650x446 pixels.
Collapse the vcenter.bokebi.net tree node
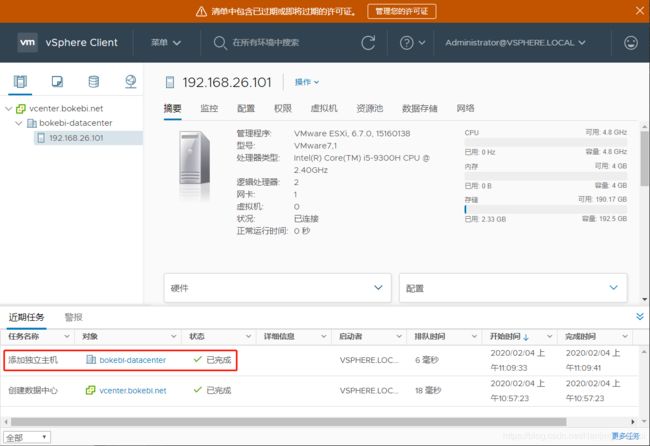coord(9,108)
